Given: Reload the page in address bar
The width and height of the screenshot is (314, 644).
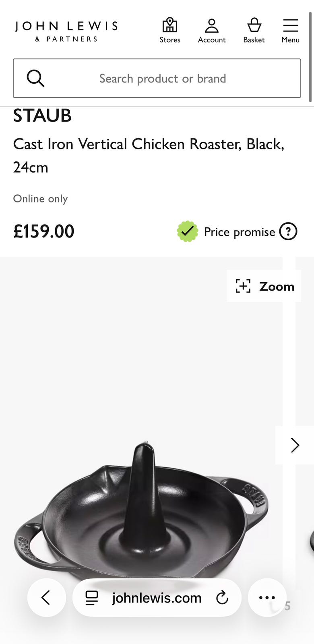Looking at the screenshot, I should pyautogui.click(x=222, y=598).
